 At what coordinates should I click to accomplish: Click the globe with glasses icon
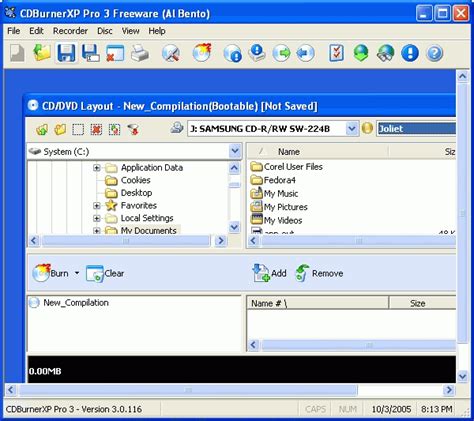(385, 53)
